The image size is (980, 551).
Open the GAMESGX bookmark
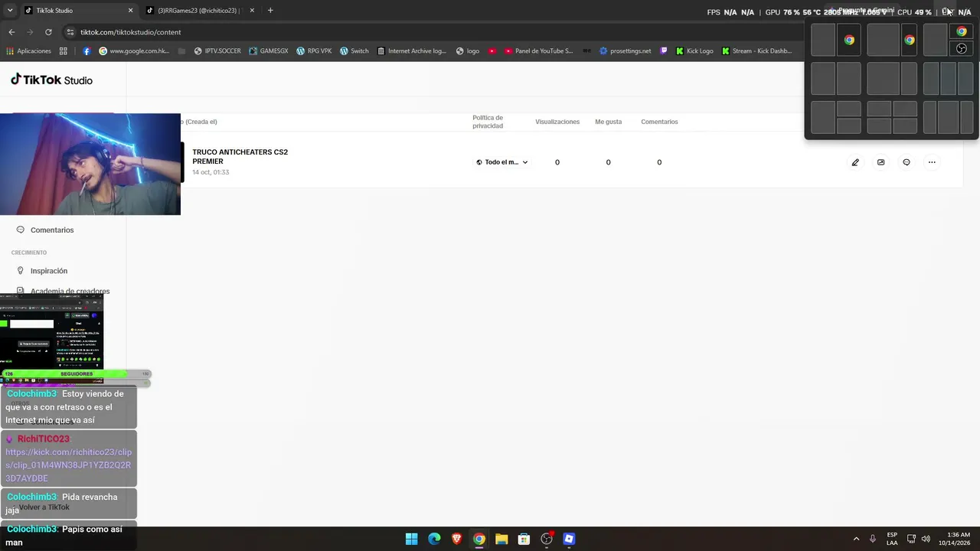pos(268,51)
